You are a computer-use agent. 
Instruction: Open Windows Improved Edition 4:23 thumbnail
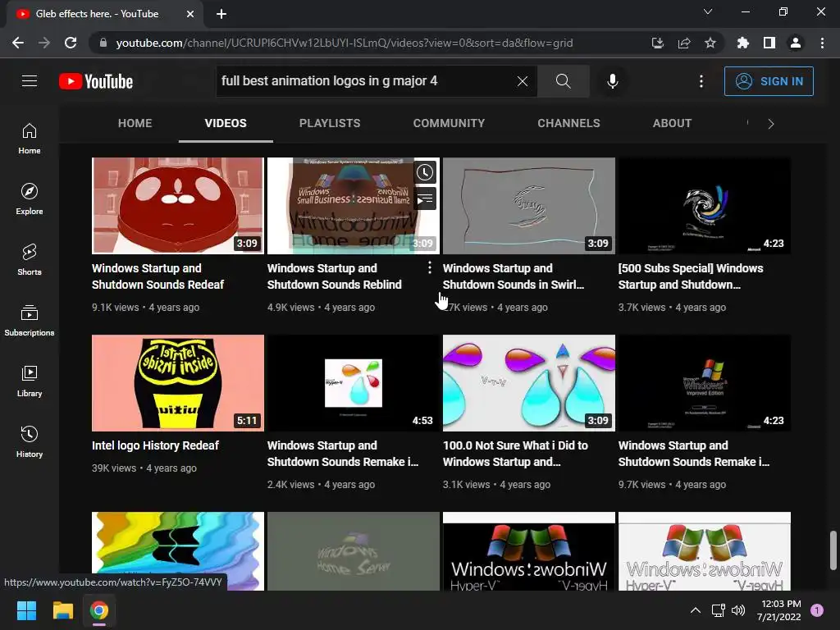pos(705,383)
